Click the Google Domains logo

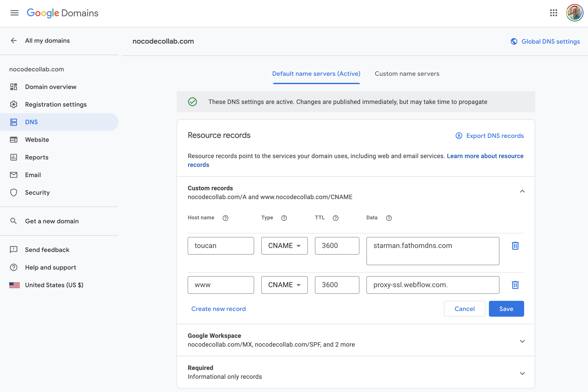pos(63,13)
